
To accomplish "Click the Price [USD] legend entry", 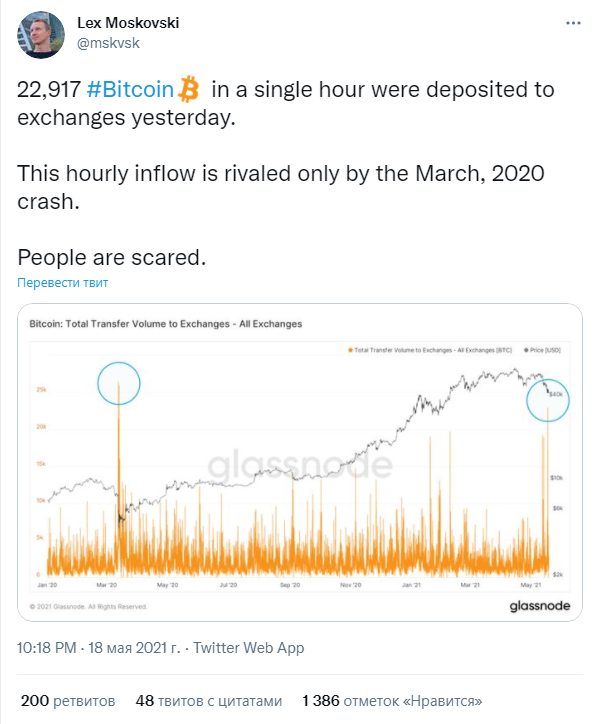I will coord(542,350).
